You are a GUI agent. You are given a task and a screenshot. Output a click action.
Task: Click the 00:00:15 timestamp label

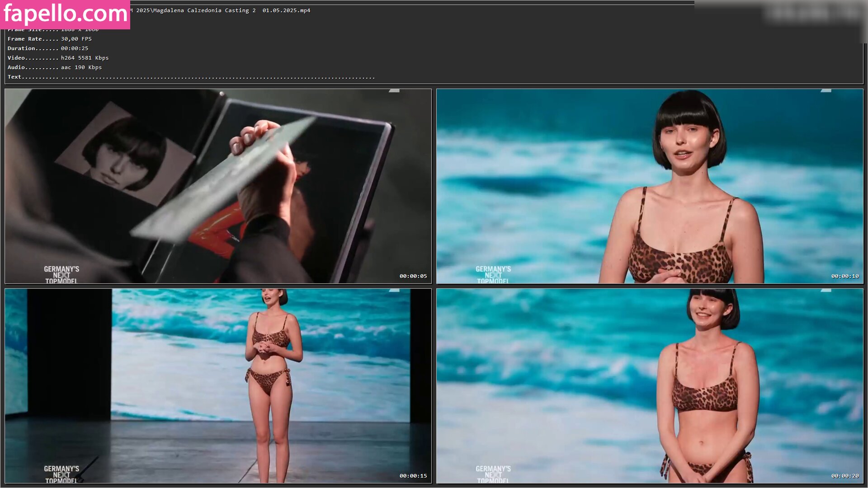413,476
